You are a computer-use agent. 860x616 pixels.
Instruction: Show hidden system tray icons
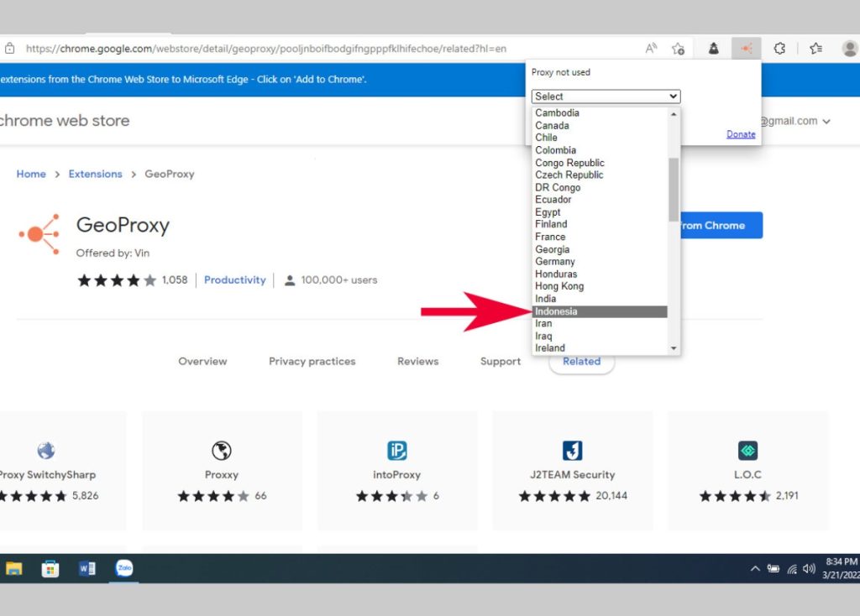click(755, 568)
